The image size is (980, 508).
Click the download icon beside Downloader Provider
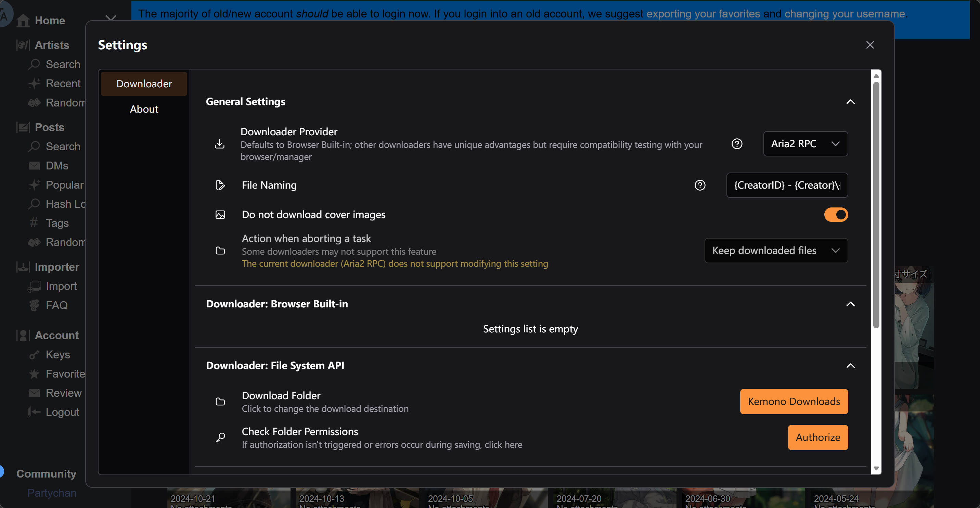[220, 144]
